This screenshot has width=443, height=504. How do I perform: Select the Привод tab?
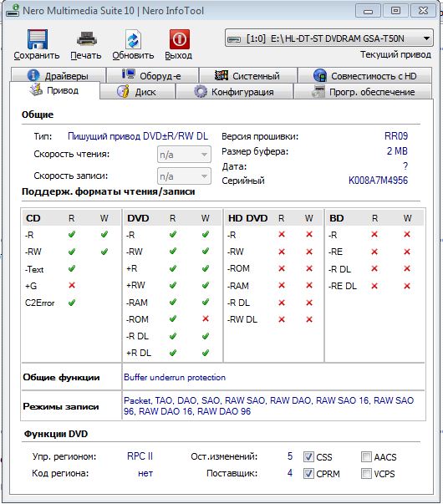click(54, 90)
